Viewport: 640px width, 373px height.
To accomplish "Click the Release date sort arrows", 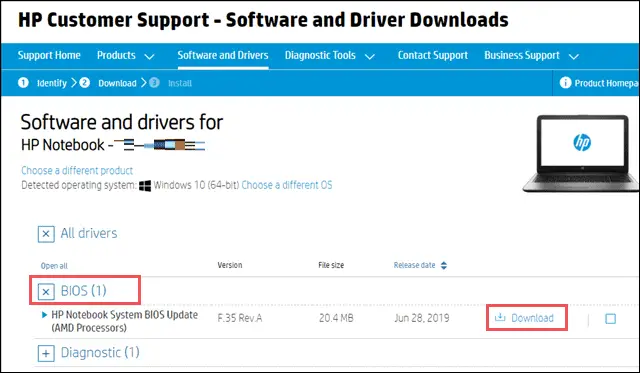I will 444,265.
